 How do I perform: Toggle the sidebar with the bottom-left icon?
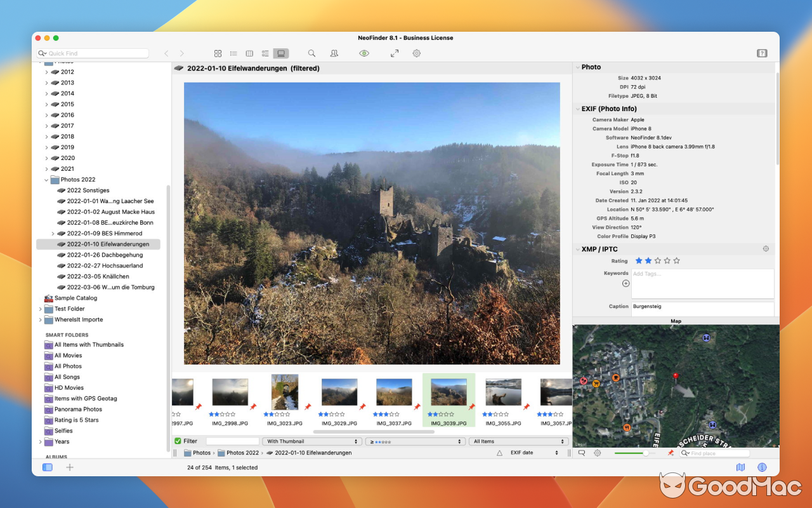pyautogui.click(x=47, y=467)
